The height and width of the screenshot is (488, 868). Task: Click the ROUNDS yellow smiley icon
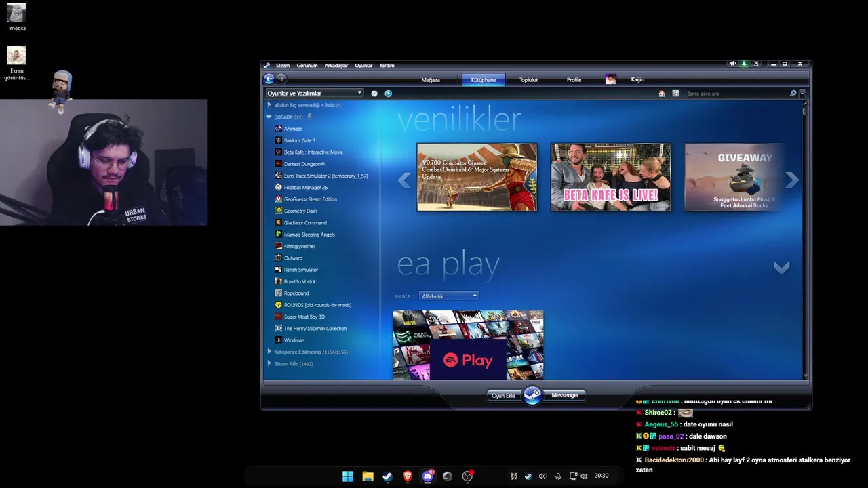(278, 305)
